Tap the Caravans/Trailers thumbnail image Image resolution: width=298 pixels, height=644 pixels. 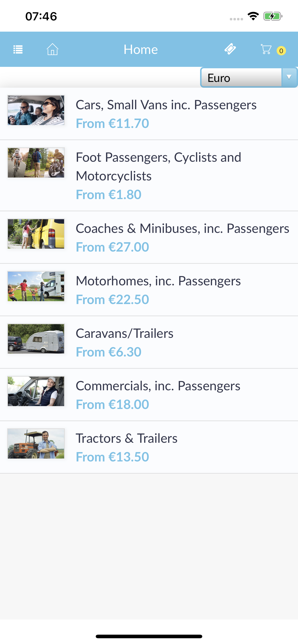(x=36, y=339)
